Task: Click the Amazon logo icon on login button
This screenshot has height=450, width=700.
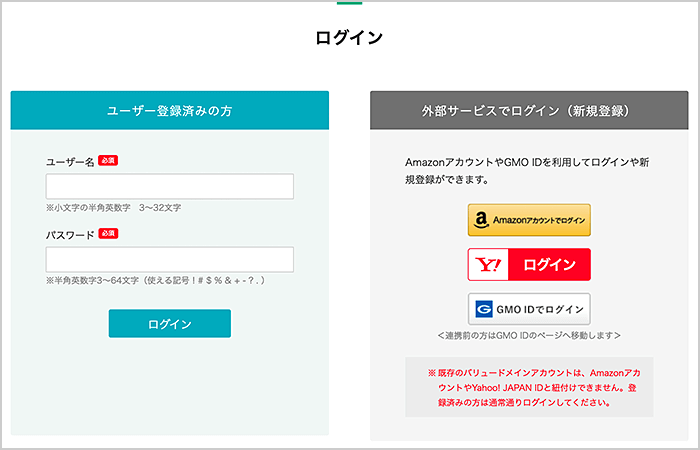Action: (481, 220)
